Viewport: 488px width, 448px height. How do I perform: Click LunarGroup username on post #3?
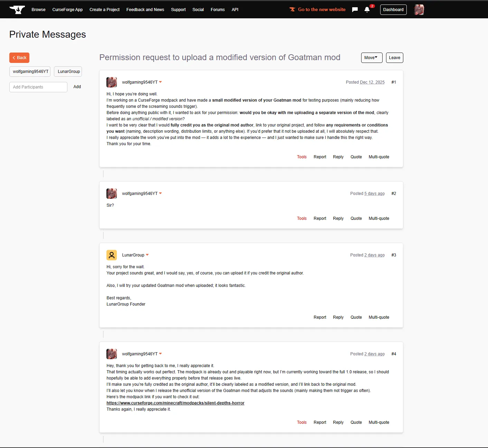[133, 255]
